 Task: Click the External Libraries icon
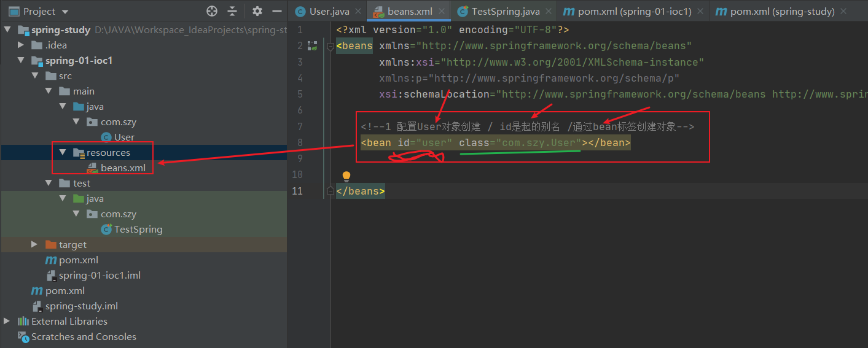tap(23, 322)
